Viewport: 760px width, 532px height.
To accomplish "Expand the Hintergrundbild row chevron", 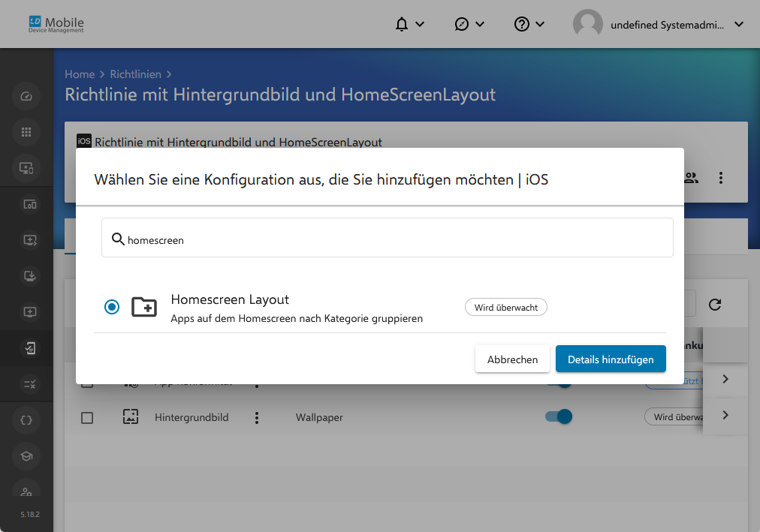I will (x=725, y=415).
